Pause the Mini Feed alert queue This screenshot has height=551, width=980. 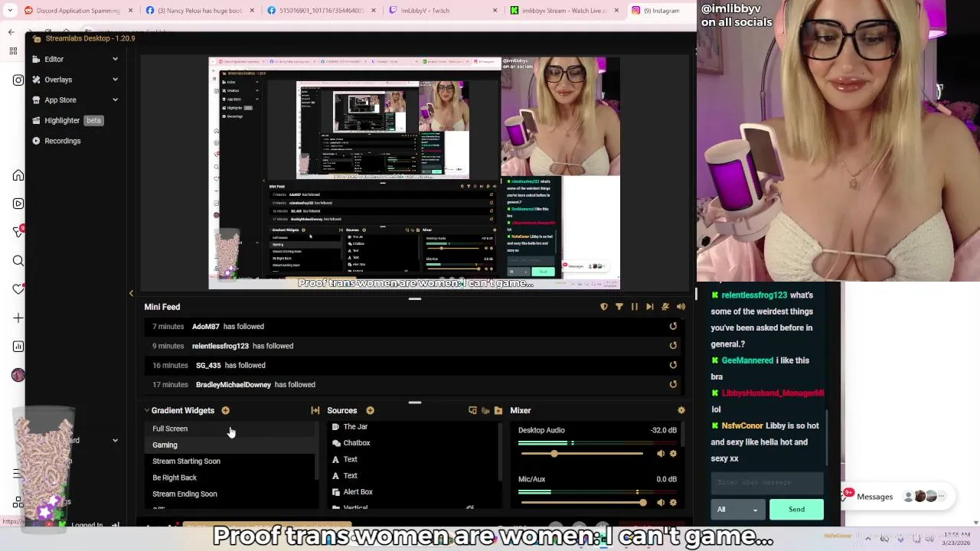635,307
